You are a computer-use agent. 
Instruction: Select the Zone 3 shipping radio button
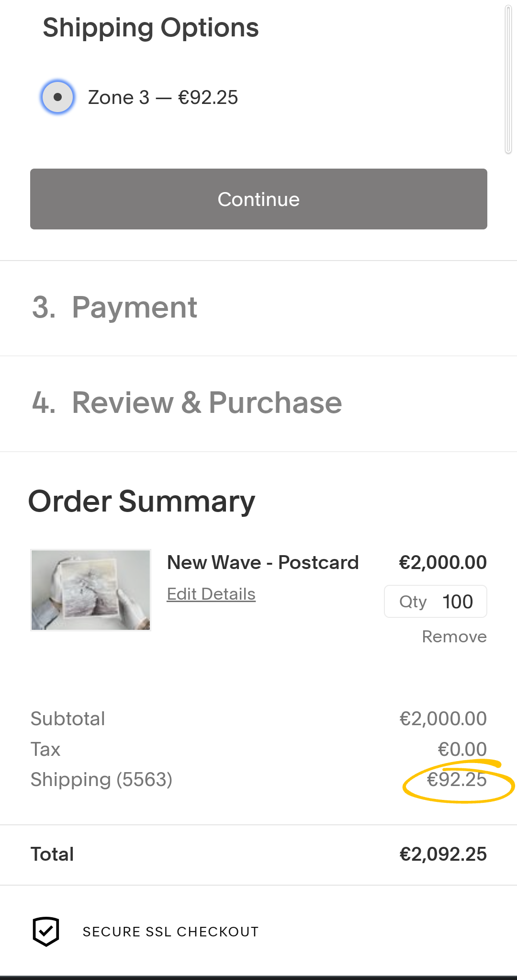click(x=57, y=97)
